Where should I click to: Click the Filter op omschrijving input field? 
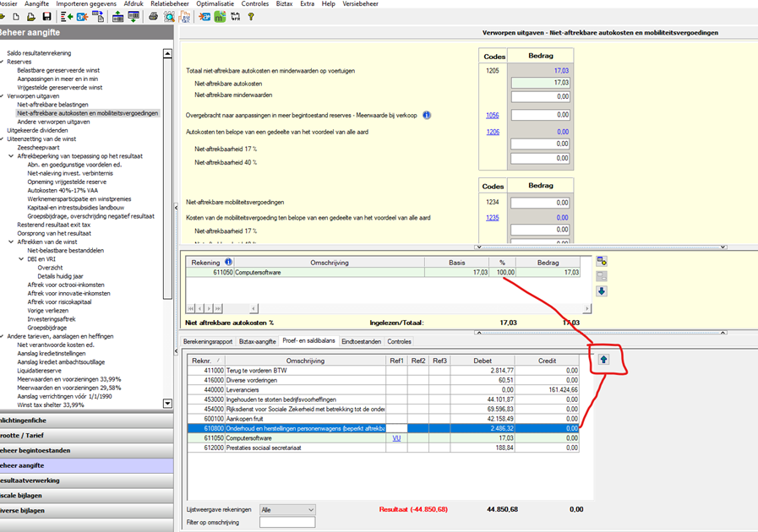point(287,523)
